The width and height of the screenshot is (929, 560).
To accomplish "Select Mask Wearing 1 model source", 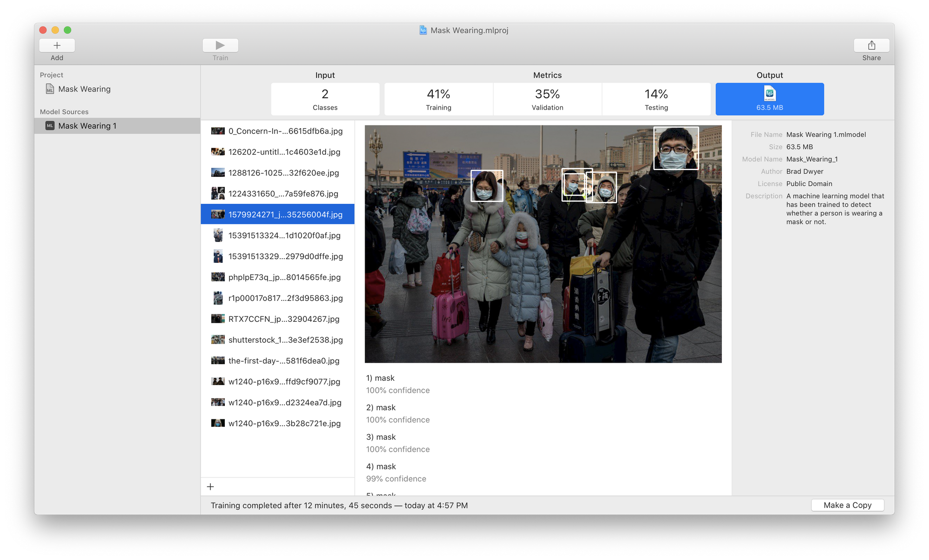I will [87, 126].
